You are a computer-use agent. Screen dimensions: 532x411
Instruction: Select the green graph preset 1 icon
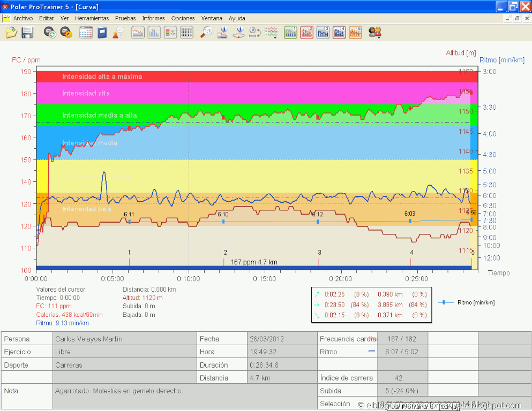point(290,33)
